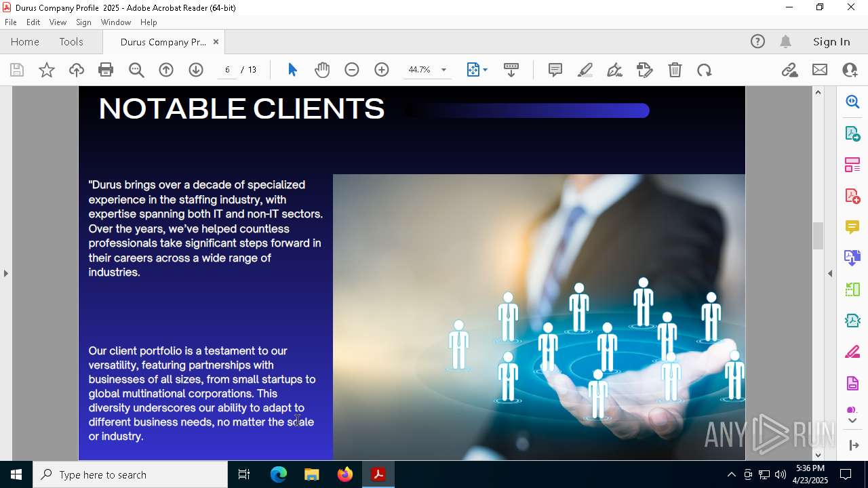The height and width of the screenshot is (488, 868).
Task: Click the page number field
Action: [x=227, y=70]
